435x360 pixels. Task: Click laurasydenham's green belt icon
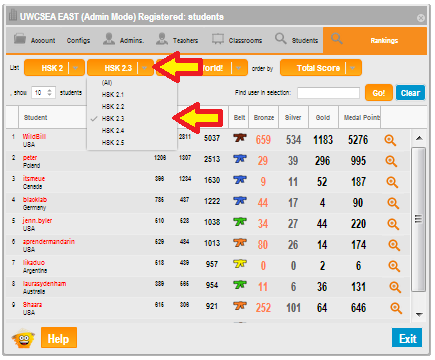coord(240,285)
